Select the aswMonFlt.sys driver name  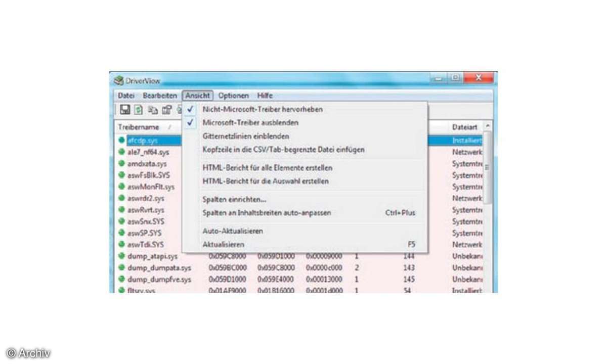click(x=151, y=187)
